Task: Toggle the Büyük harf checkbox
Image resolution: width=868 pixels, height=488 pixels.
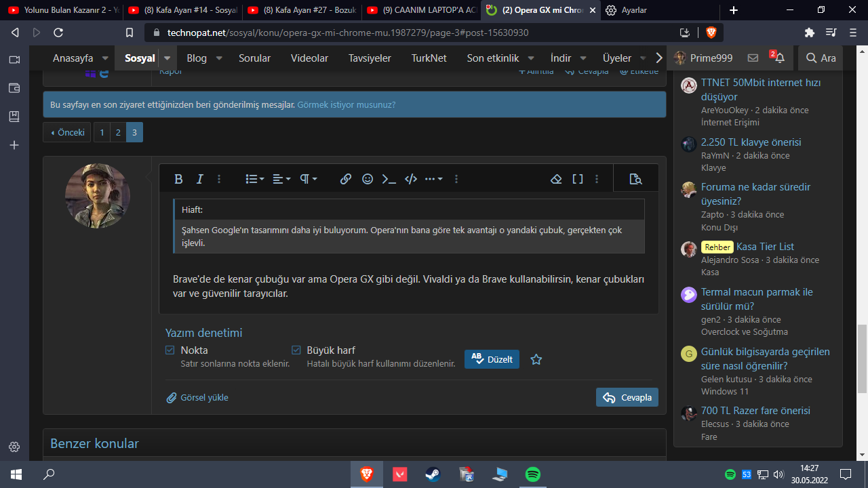Action: (296, 350)
